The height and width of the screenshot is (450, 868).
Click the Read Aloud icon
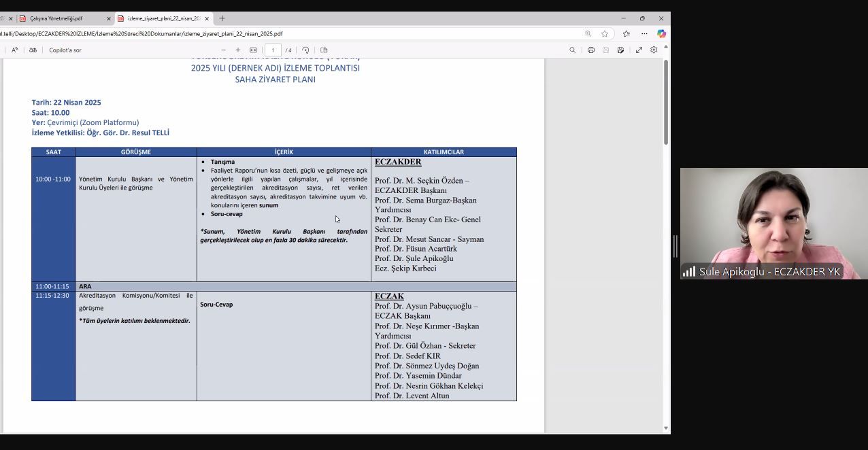click(15, 50)
